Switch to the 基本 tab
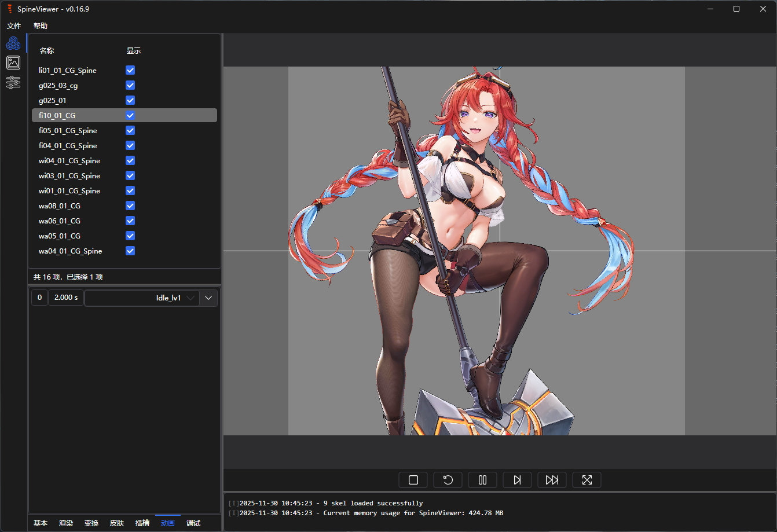 click(x=41, y=523)
